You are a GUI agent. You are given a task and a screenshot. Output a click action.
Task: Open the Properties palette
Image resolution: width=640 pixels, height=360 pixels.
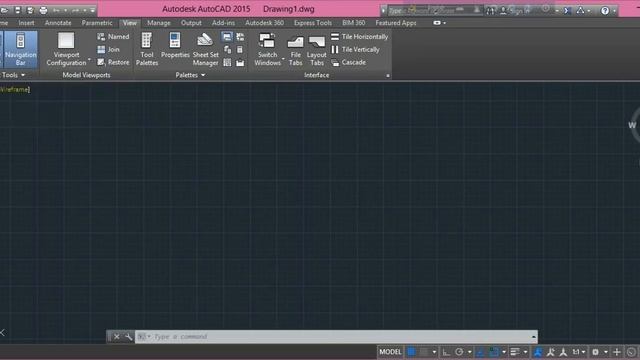[x=175, y=46]
